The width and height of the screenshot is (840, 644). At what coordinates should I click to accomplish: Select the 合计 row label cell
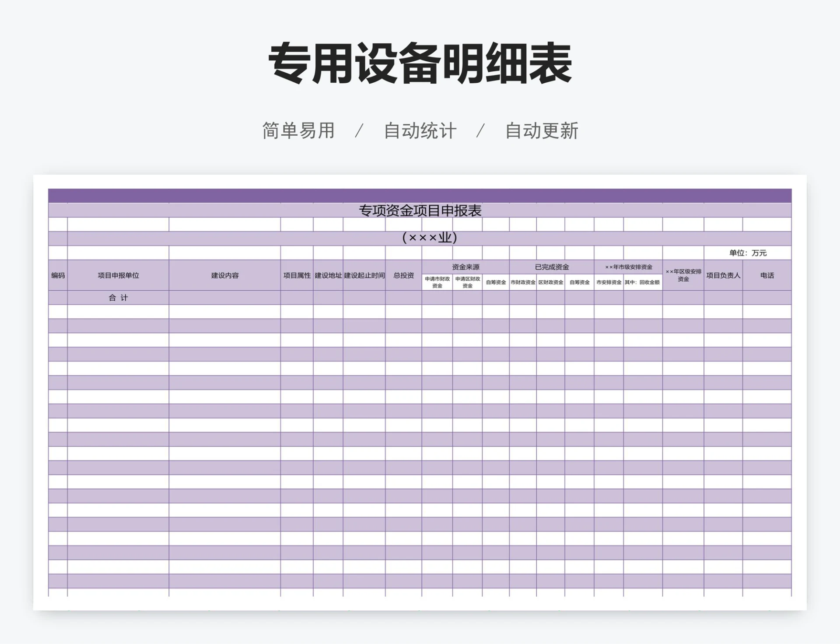[x=118, y=297]
